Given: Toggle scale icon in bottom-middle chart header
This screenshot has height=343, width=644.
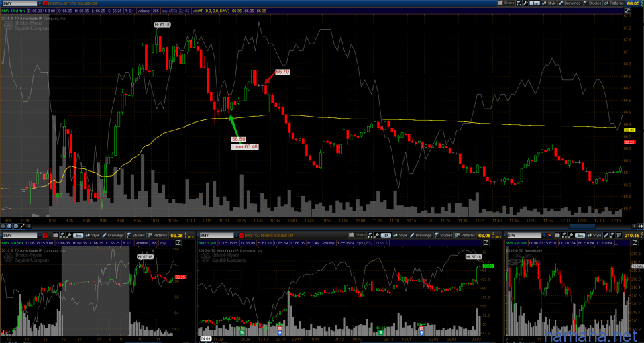Looking at the screenshot, I should tap(486, 243).
